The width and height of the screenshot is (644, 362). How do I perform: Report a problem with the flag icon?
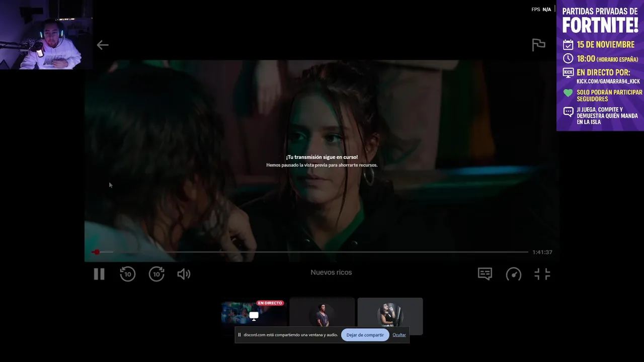tap(539, 45)
